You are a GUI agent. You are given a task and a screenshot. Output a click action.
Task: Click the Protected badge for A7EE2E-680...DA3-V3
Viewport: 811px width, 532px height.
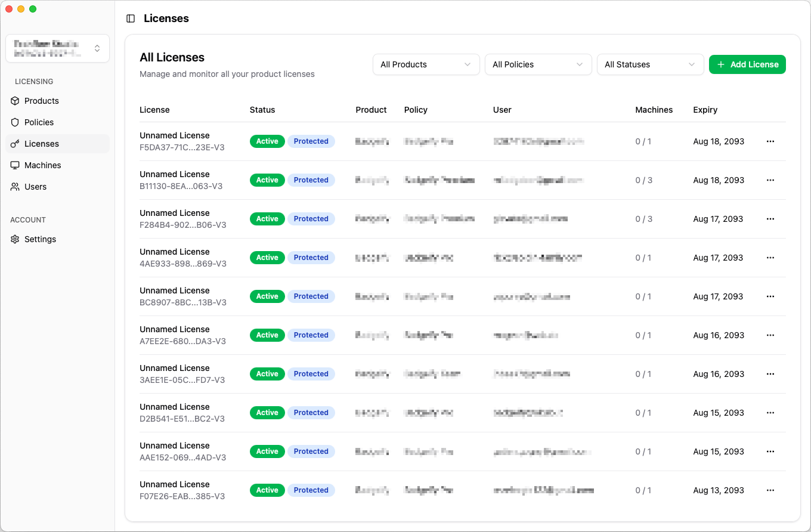point(311,335)
